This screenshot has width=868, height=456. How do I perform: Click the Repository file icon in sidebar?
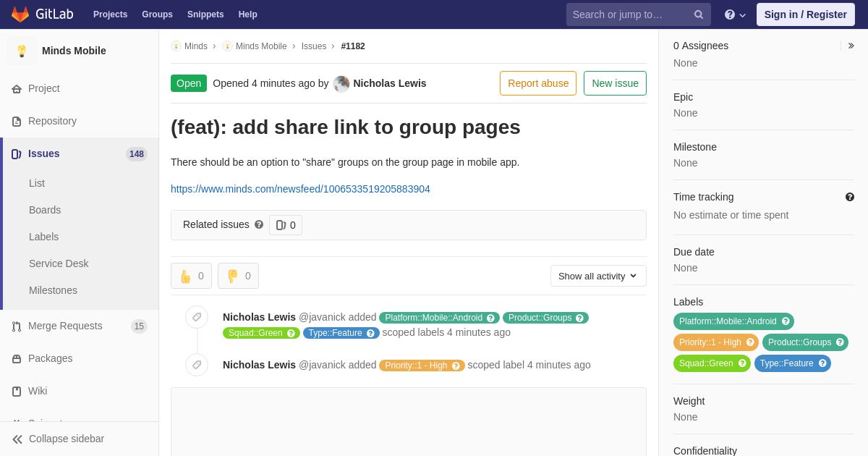point(17,122)
